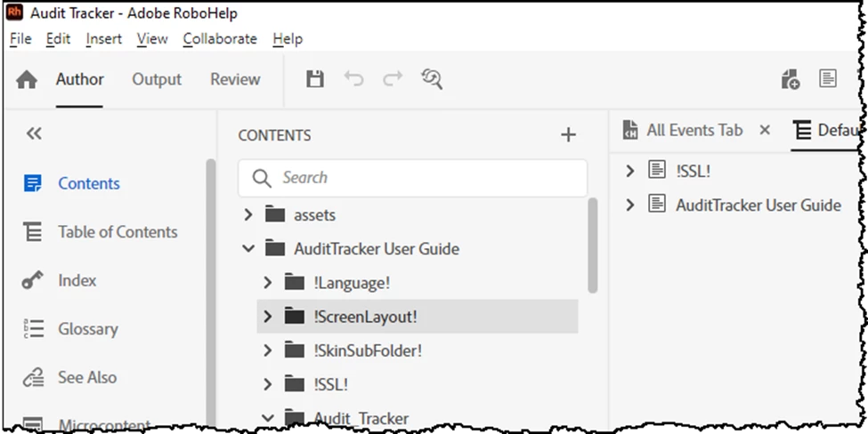
Task: Close the All Events Tab
Action: coord(765,131)
